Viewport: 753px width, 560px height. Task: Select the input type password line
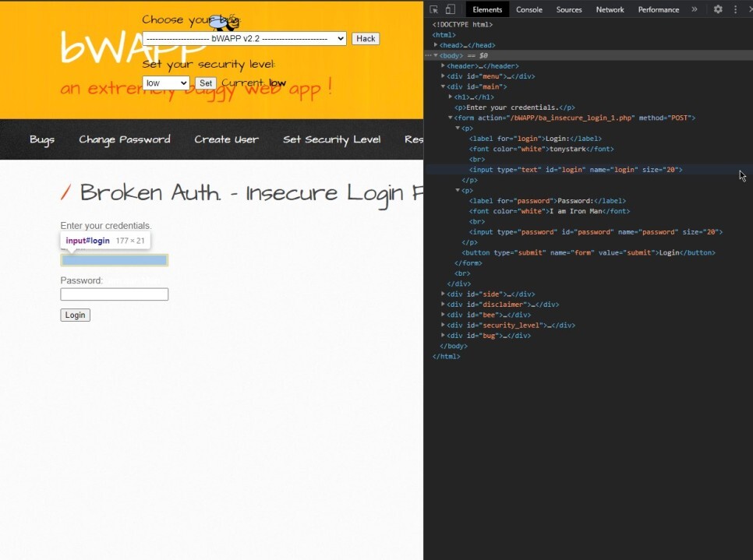coord(596,232)
